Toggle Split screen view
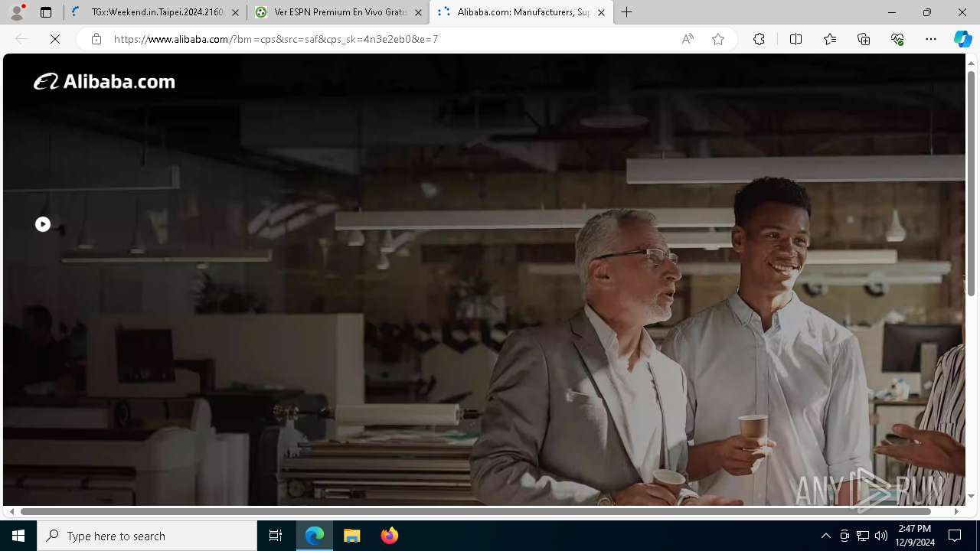This screenshot has width=980, height=551. (x=795, y=39)
